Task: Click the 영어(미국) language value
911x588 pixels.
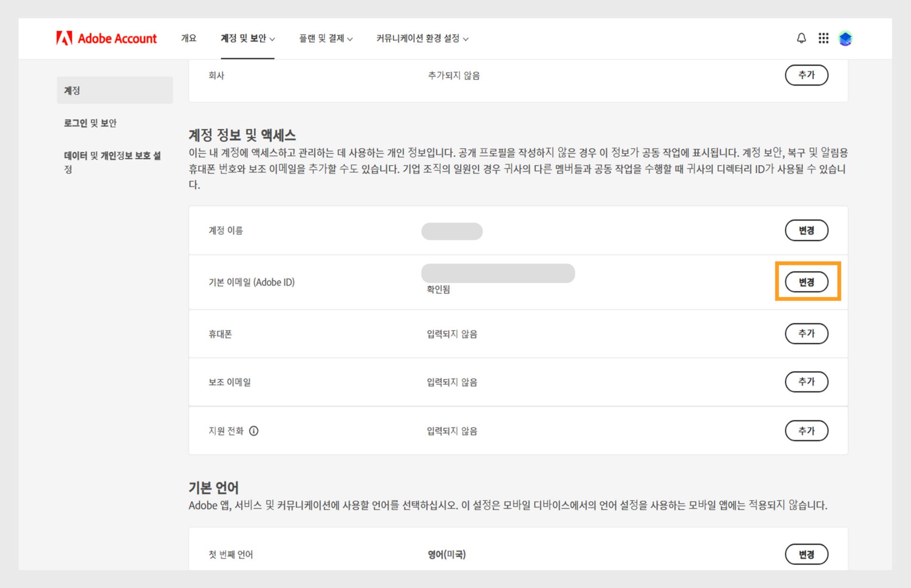Action: coord(446,554)
